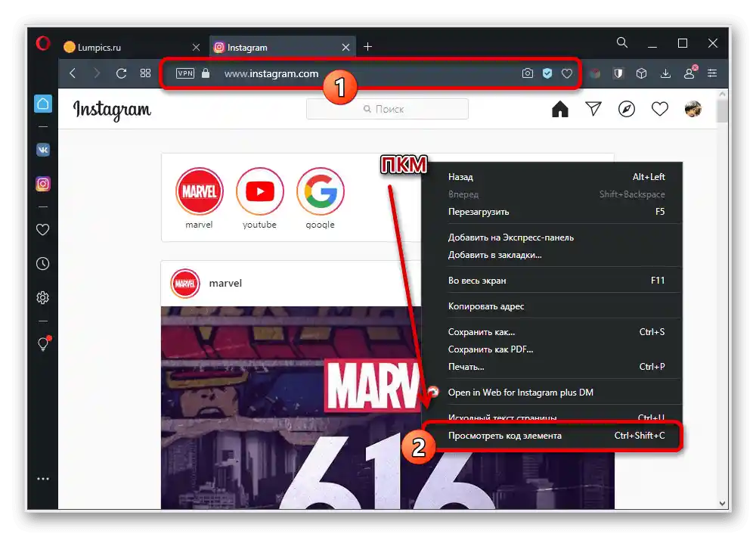View site security padlock info
Viewport: 756px width, 537px height.
[x=206, y=73]
